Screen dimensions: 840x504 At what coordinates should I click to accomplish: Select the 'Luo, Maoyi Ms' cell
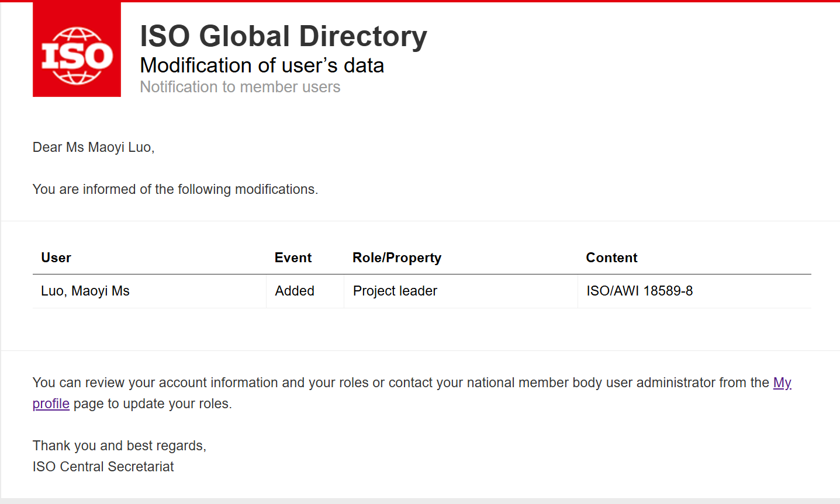[x=150, y=291]
